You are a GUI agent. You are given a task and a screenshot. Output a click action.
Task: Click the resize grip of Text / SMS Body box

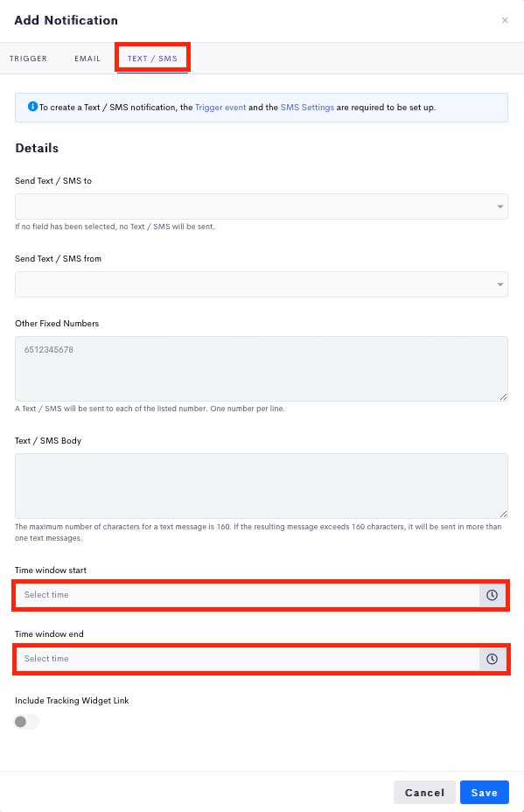[503, 514]
